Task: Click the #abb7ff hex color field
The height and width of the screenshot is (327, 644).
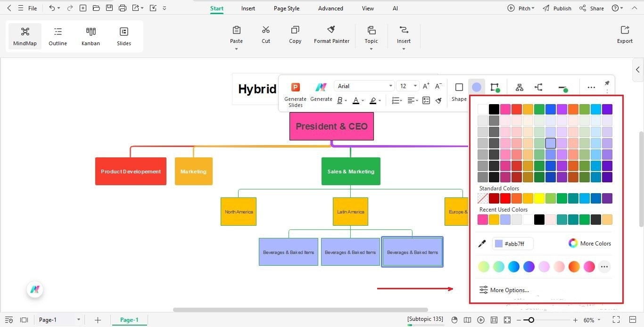Action: pyautogui.click(x=513, y=244)
